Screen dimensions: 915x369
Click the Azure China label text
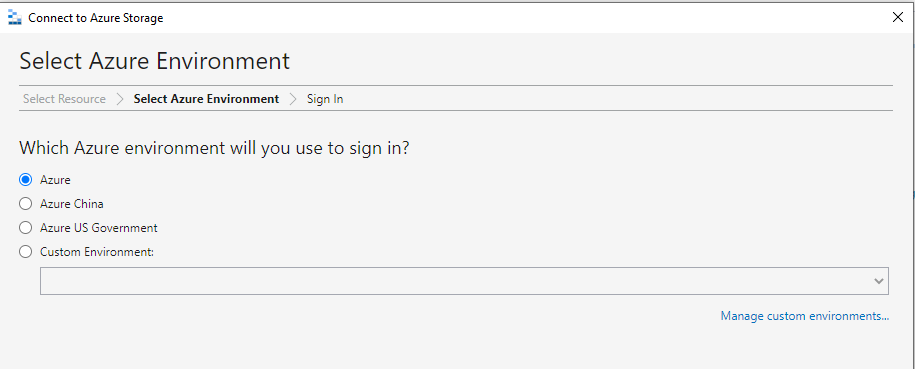[72, 204]
